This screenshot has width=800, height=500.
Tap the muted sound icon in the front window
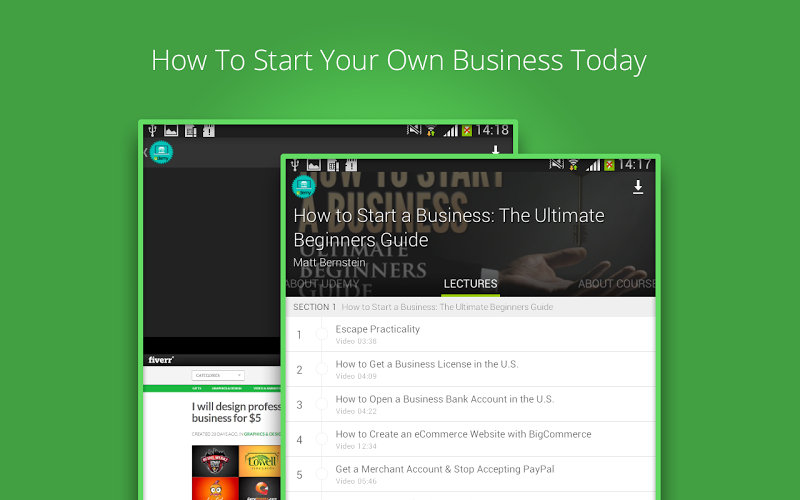coord(557,164)
